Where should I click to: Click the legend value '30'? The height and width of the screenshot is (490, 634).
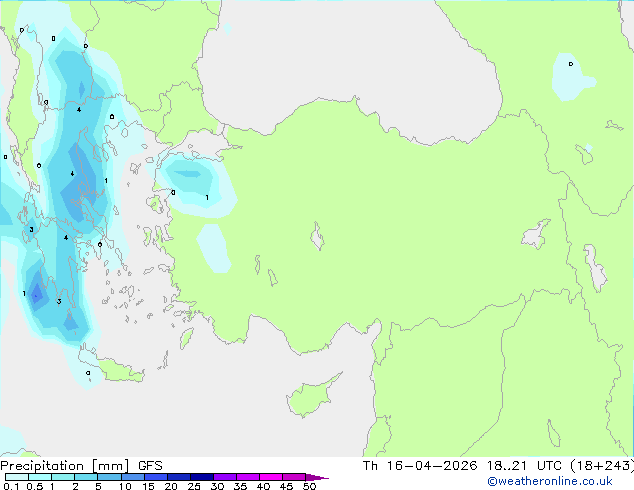click(x=217, y=486)
